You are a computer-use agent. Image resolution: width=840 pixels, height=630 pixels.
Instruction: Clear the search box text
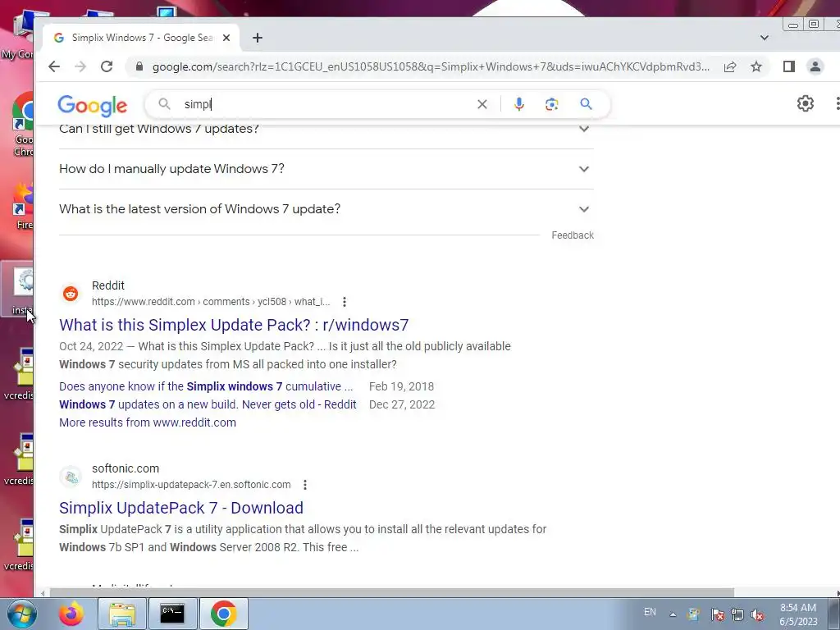pyautogui.click(x=482, y=104)
